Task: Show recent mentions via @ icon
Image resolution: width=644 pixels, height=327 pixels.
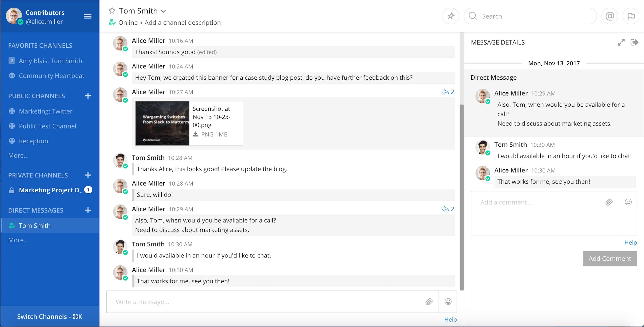Action: (x=610, y=16)
